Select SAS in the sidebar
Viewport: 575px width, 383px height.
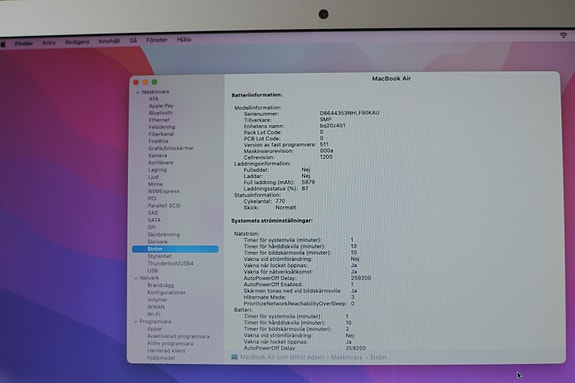[x=153, y=213]
